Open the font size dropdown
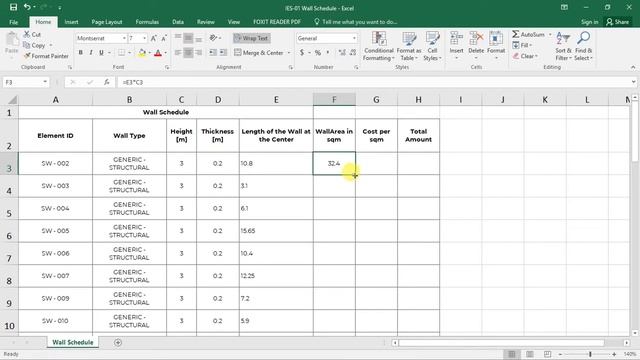Image resolution: width=640 pixels, height=360 pixels. (x=144, y=38)
